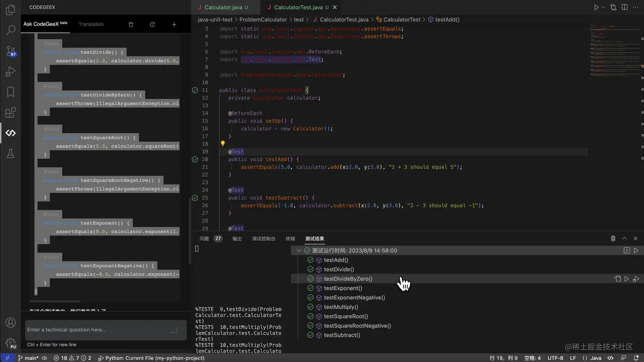
Task: Open the Bookmarks view icon
Action: tap(10, 92)
